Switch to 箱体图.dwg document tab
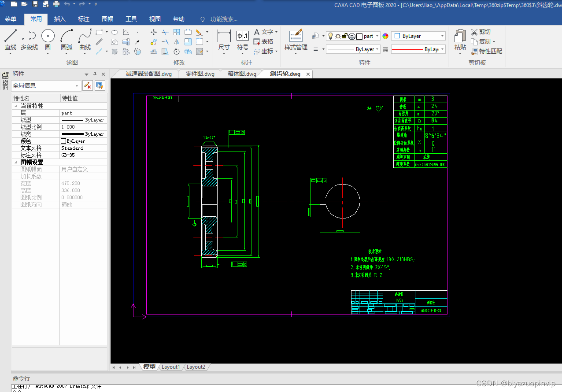The width and height of the screenshot is (562, 392). tap(242, 74)
